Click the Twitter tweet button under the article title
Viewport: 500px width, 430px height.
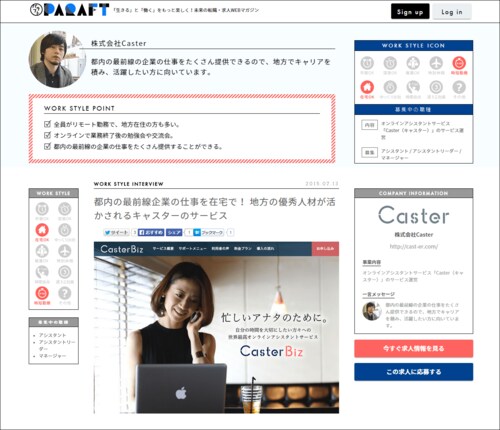click(116, 232)
